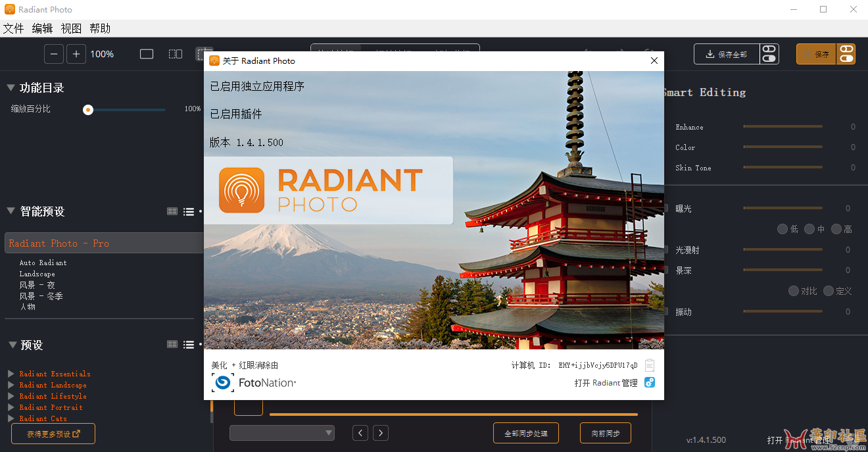Image resolution: width=868 pixels, height=452 pixels.
Task: Go to next image with right arrow
Action: tap(380, 433)
